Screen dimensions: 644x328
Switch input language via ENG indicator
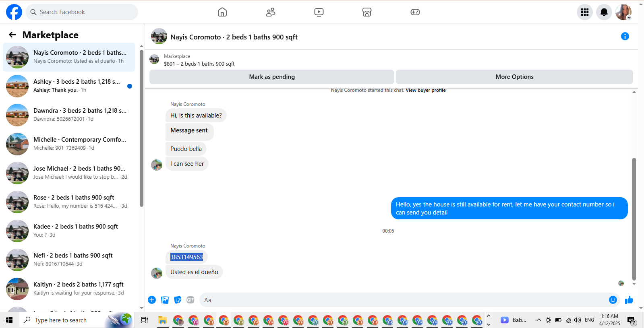589,320
